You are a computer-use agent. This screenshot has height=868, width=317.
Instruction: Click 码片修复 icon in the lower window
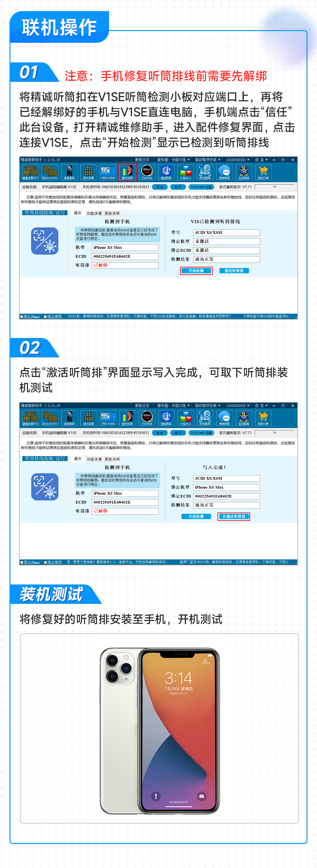pos(88,418)
